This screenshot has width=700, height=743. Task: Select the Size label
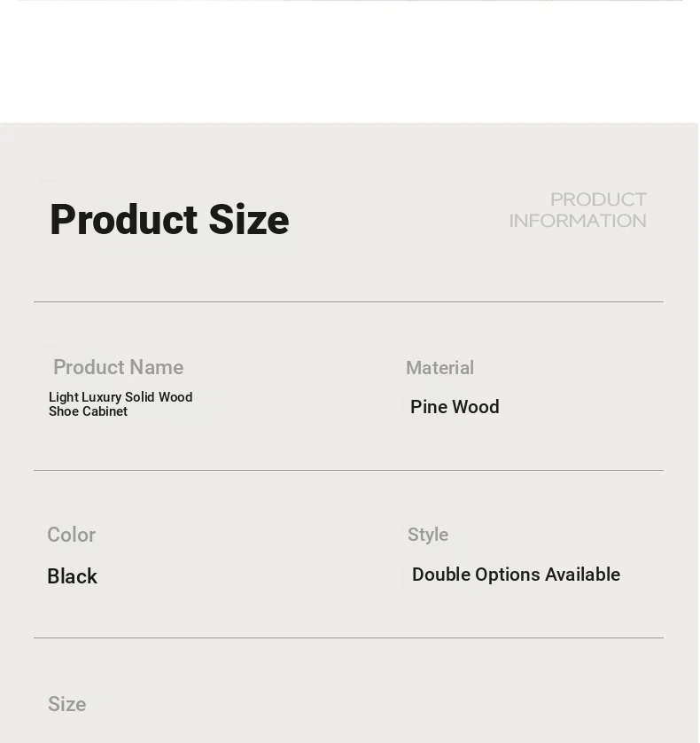pos(66,704)
